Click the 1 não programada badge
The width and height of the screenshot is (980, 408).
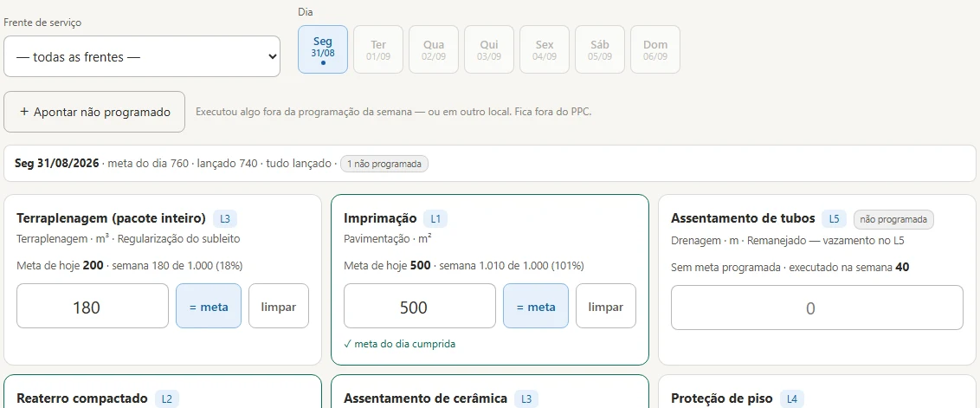pos(384,164)
